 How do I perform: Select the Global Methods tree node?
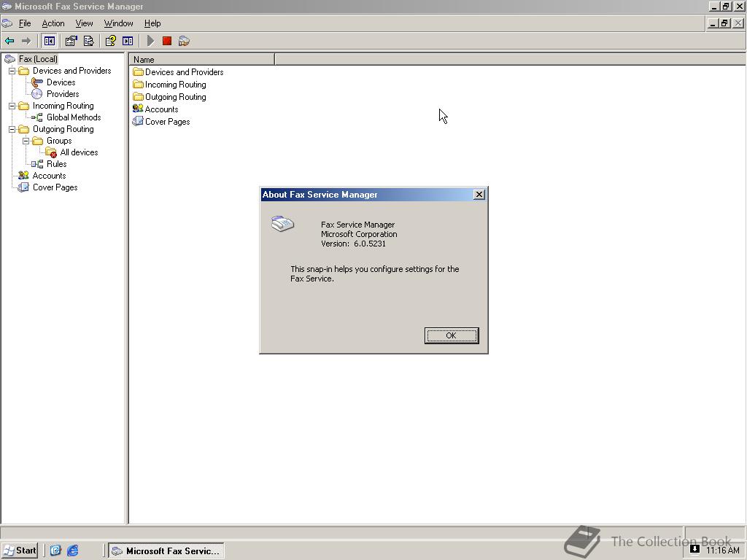pyautogui.click(x=74, y=117)
